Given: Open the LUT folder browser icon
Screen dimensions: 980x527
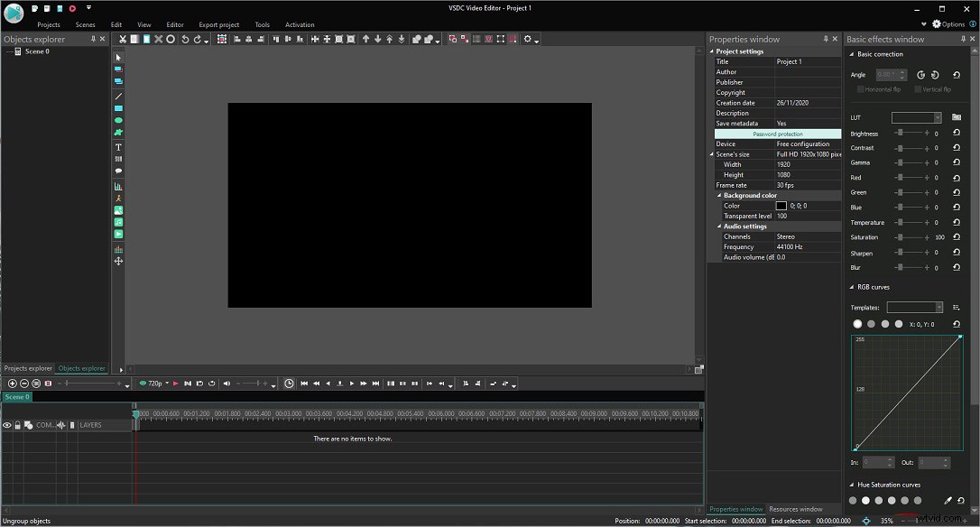Looking at the screenshot, I should (x=957, y=116).
